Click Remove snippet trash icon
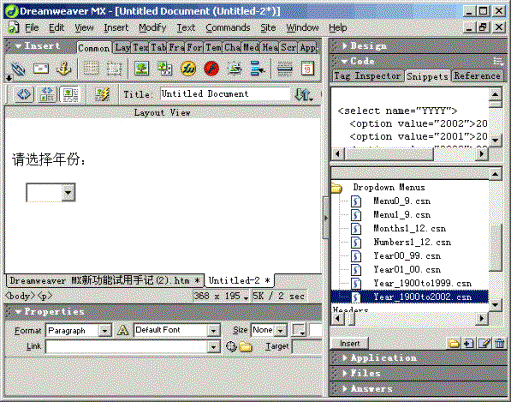The image size is (511, 402). [x=499, y=343]
